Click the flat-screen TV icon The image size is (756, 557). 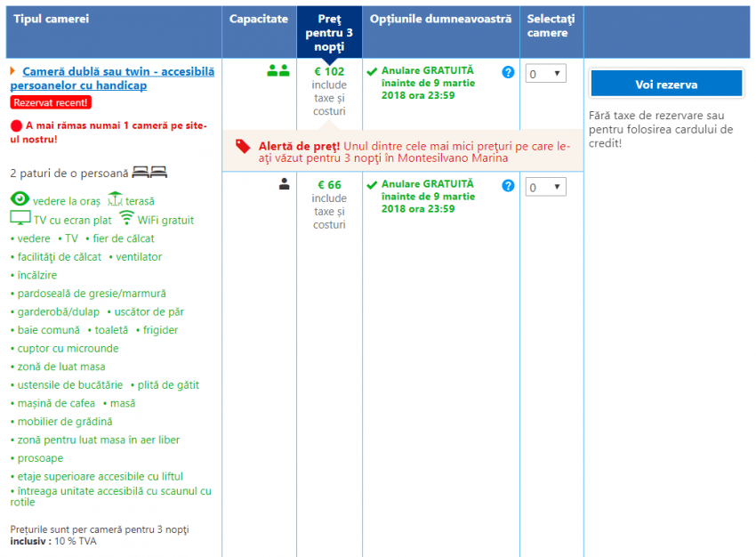[x=20, y=218]
